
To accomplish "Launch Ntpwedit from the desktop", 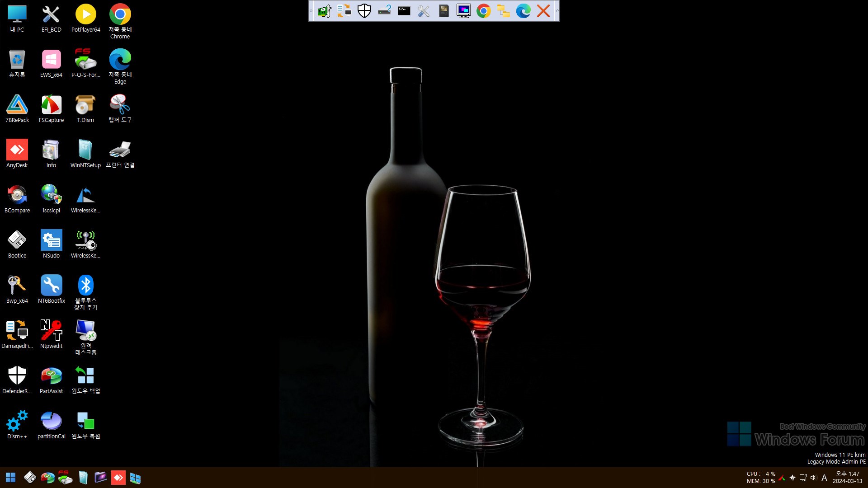I will pyautogui.click(x=52, y=335).
